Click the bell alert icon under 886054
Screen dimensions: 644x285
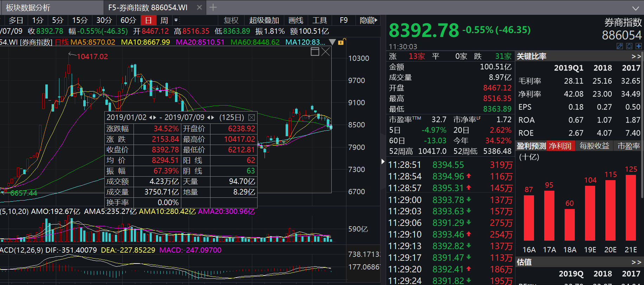[x=629, y=46]
